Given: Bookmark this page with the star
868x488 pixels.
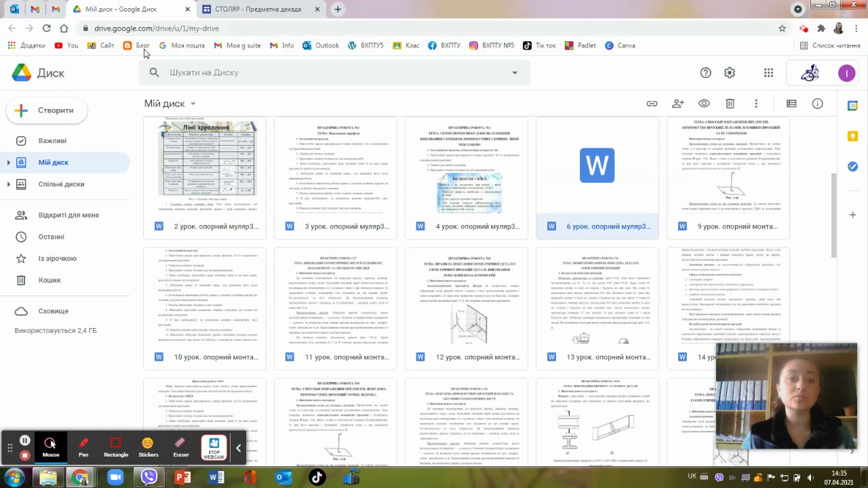Looking at the screenshot, I should coord(782,28).
